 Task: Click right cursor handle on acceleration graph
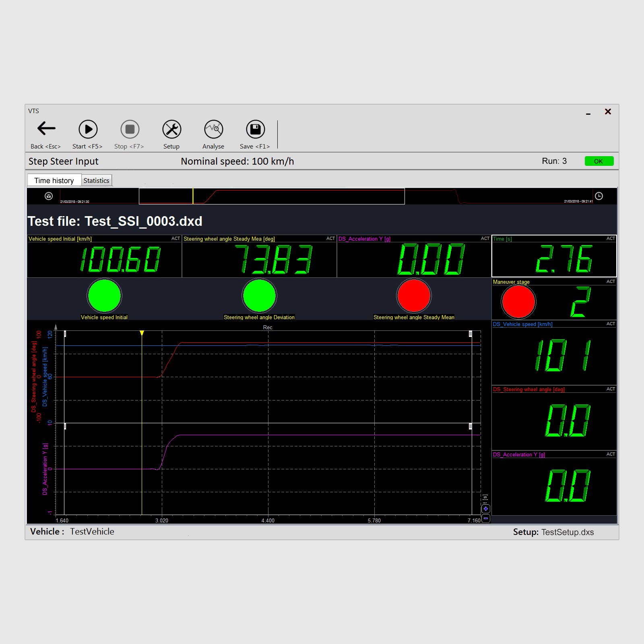470,426
